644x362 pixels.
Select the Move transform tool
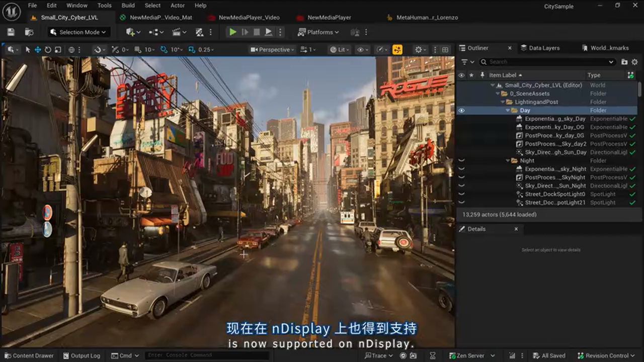pos(38,49)
